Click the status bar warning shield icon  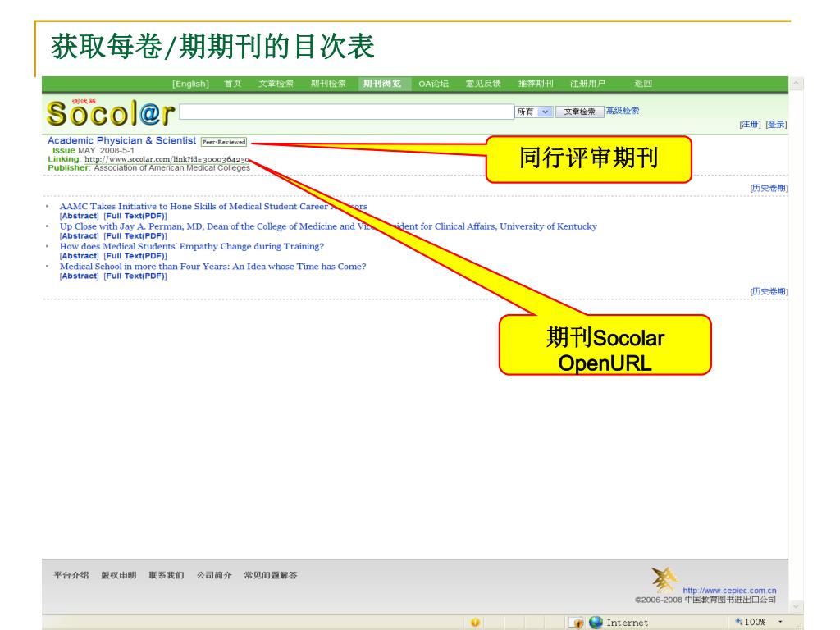[x=475, y=622]
